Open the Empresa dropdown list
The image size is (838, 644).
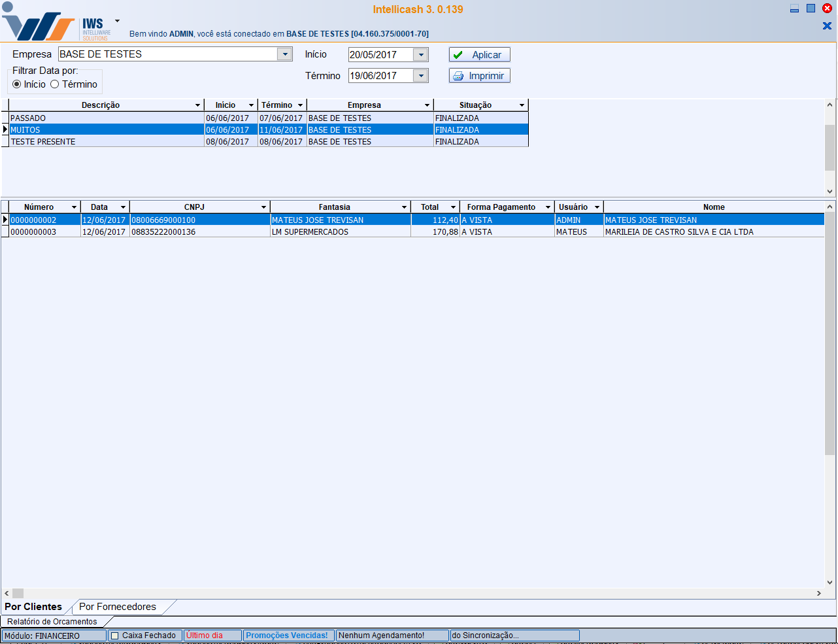(284, 54)
